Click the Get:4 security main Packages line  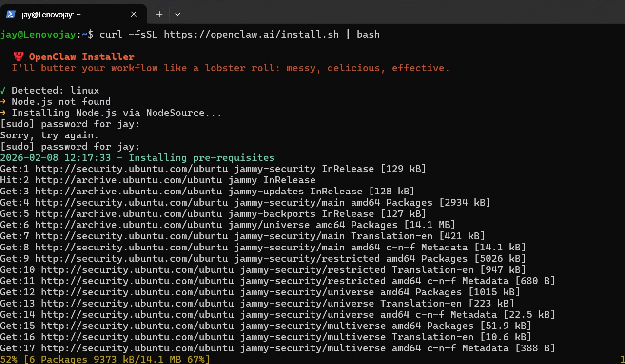coord(245,202)
